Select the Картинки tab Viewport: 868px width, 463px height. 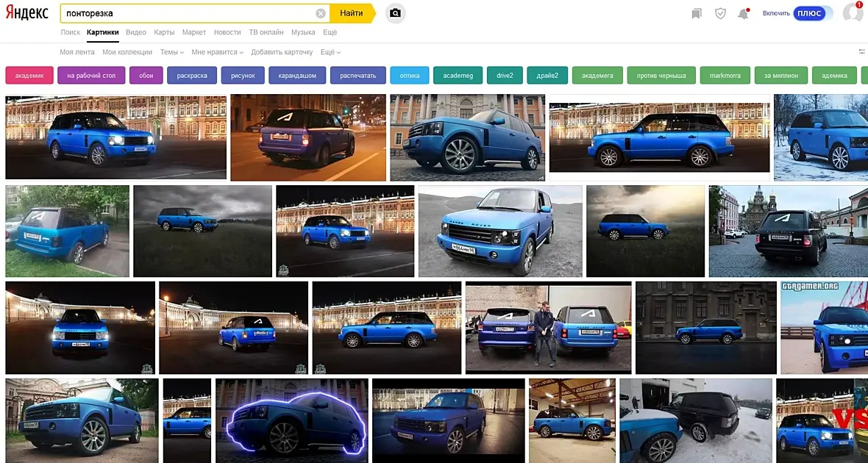click(102, 32)
